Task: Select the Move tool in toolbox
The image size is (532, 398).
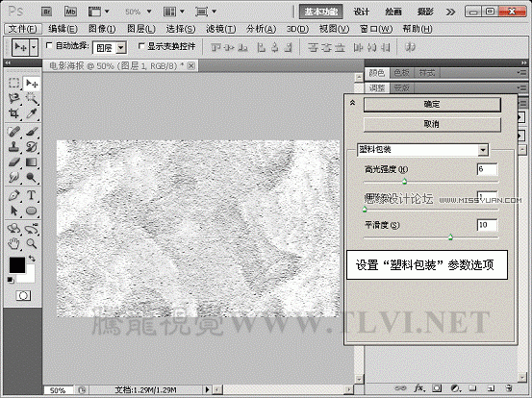Action: point(32,83)
